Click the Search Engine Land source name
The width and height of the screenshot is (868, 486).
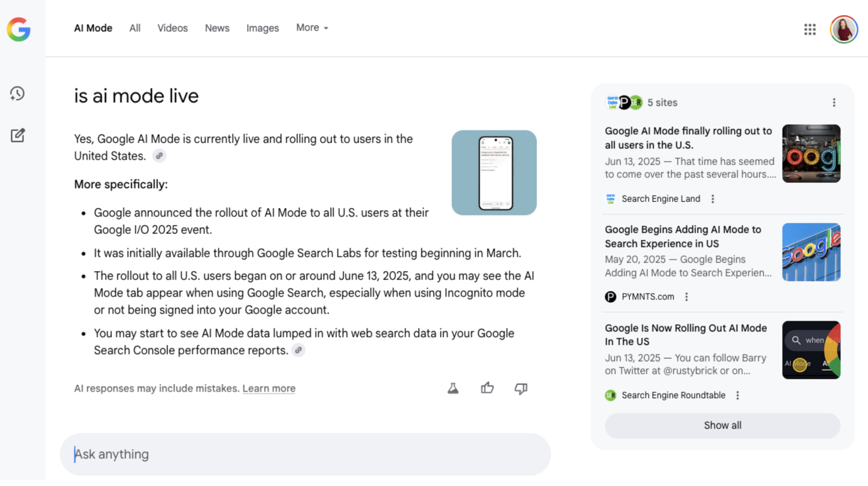pyautogui.click(x=661, y=199)
